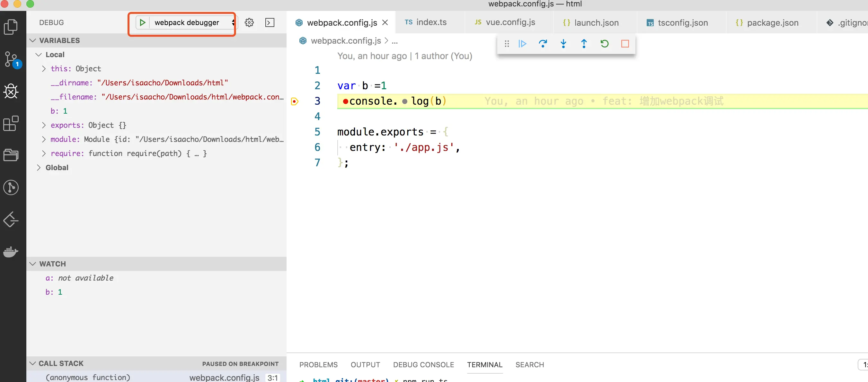This screenshot has height=382, width=868.
Task: Click the Step Into debug icon
Action: tap(563, 44)
